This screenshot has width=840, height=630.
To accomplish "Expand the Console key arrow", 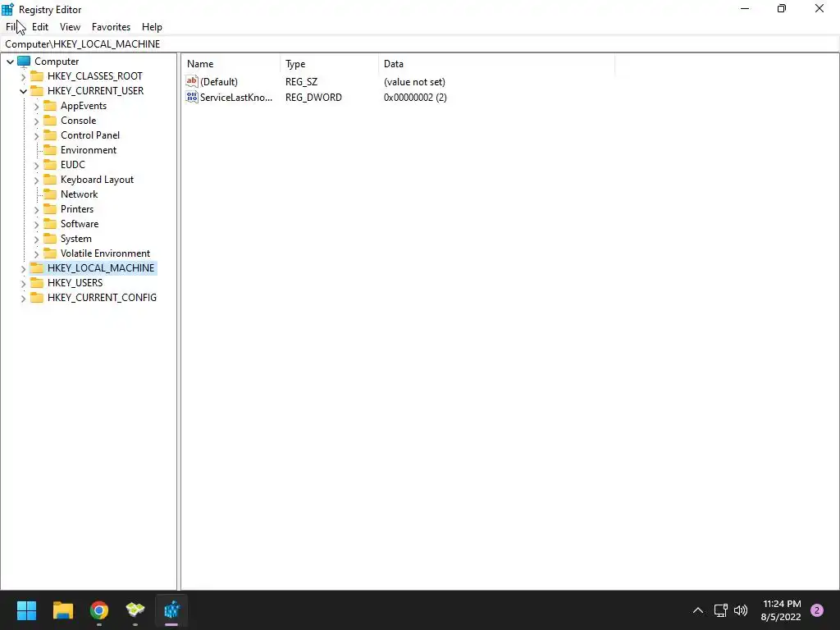I will 36,121.
